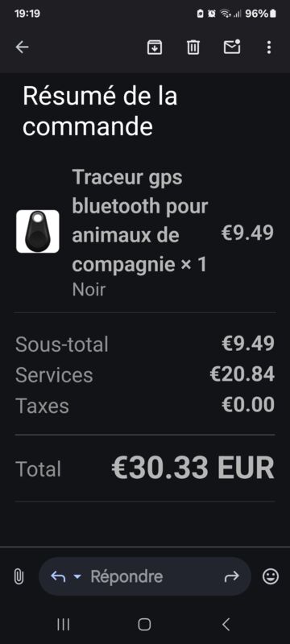
Task: Archive this email with the box icon
Action: click(x=155, y=47)
